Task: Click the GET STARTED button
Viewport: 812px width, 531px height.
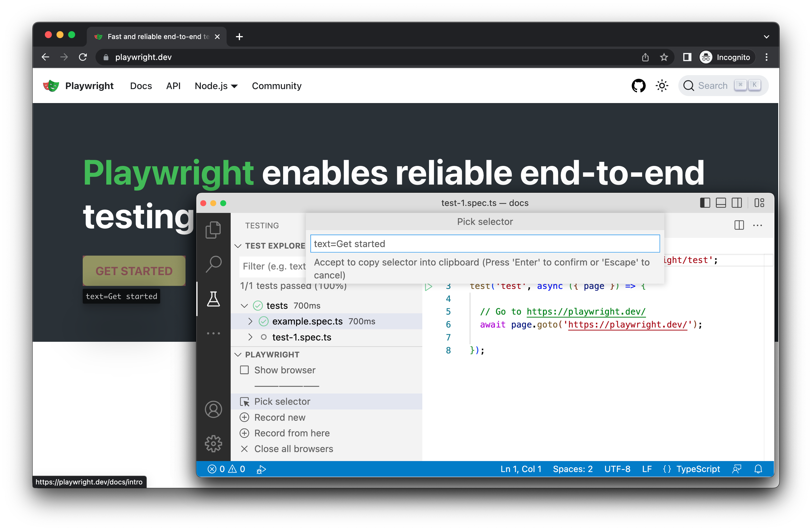Action: (134, 270)
